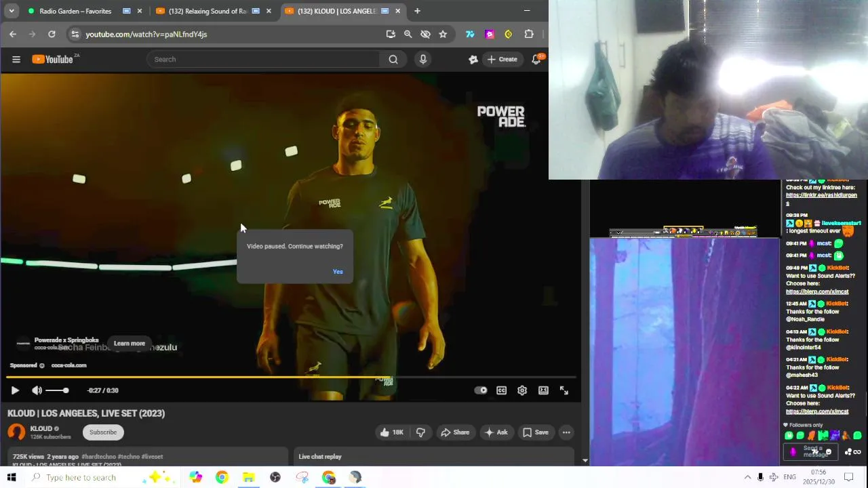Click Yes to continue watching
This screenshot has width=868, height=488.
click(338, 272)
